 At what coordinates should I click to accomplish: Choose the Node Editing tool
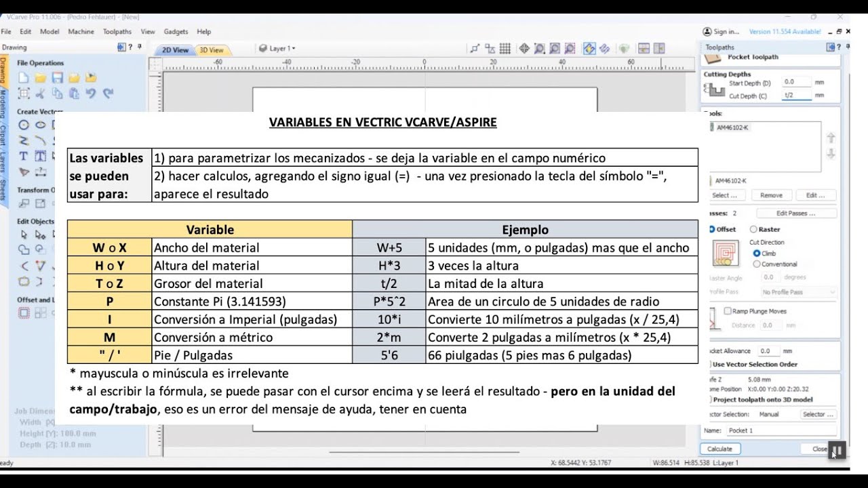(x=40, y=235)
